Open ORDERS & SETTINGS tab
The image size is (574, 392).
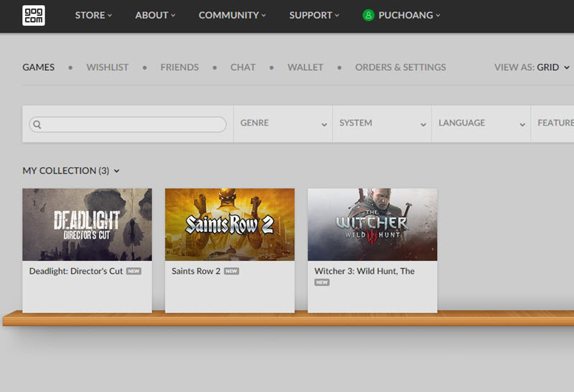point(400,67)
